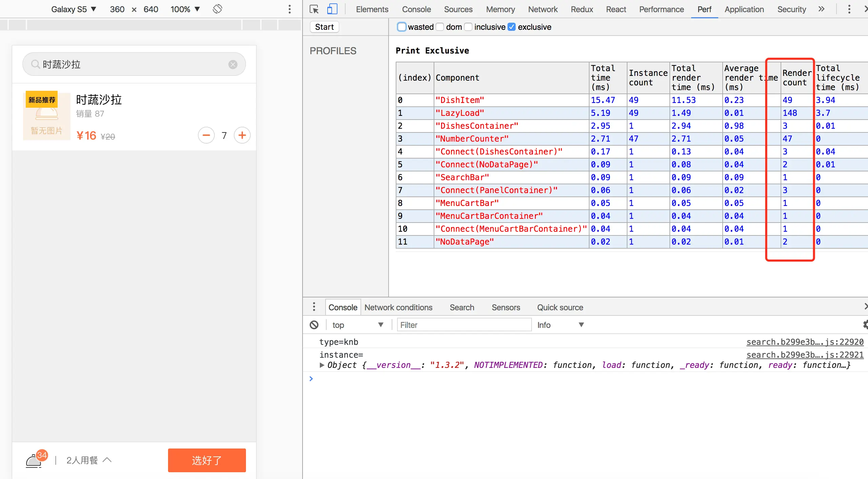
Task: Check the inclusive option
Action: tap(468, 27)
